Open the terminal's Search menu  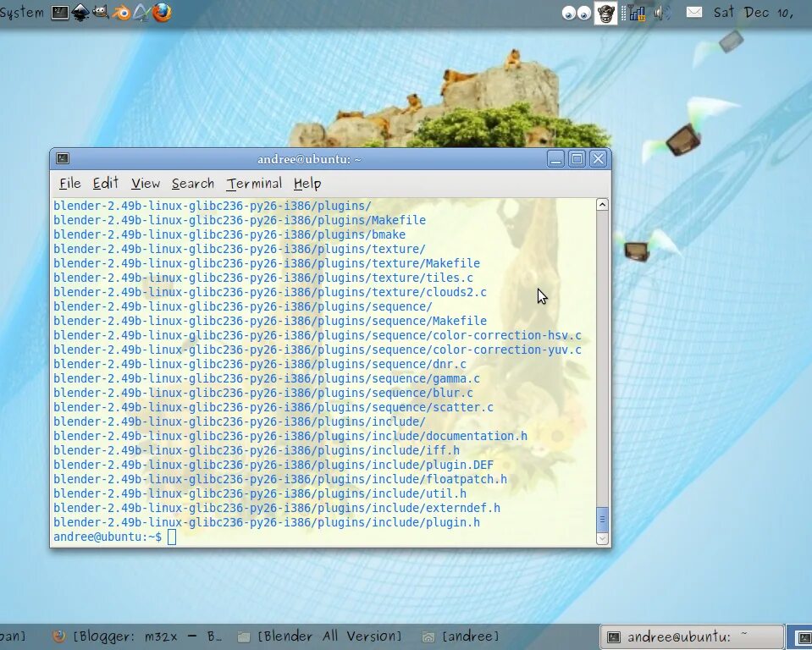click(193, 183)
